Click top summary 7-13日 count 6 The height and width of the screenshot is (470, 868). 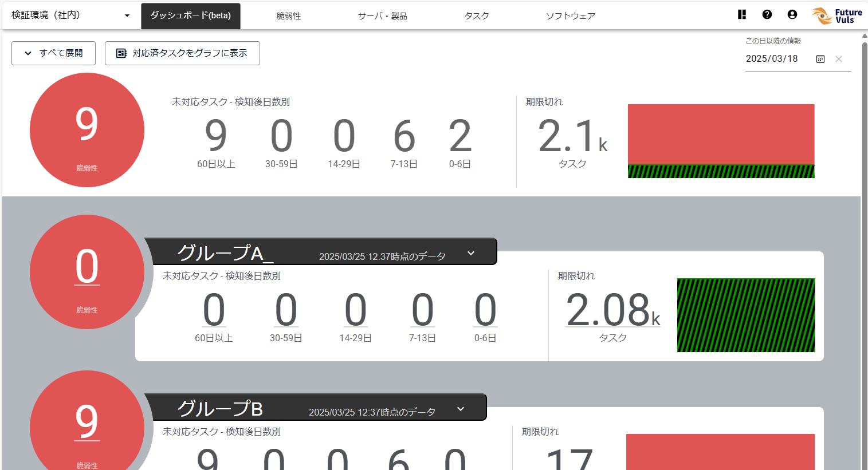404,136
